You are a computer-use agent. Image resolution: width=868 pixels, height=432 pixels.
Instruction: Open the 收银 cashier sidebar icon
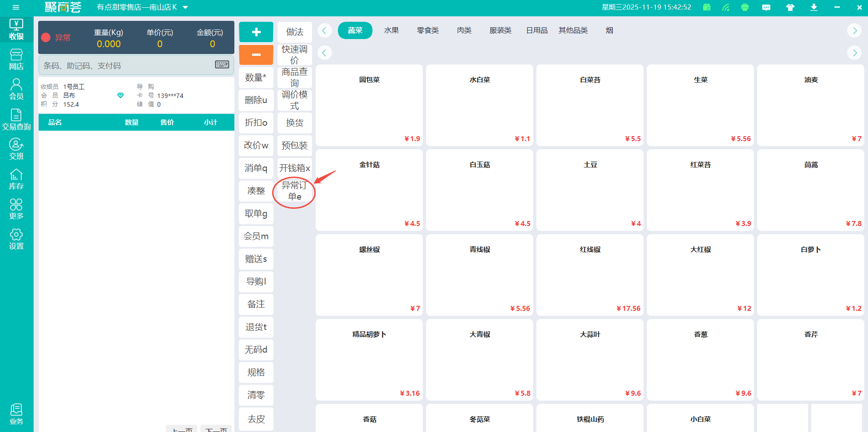(16, 30)
